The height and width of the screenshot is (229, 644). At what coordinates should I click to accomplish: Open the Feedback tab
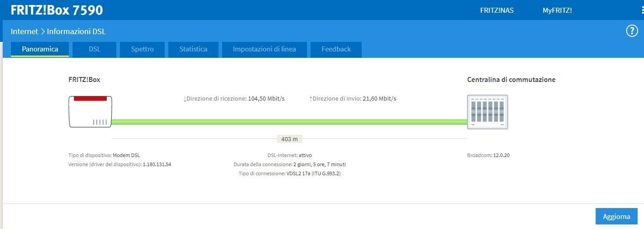[336, 49]
